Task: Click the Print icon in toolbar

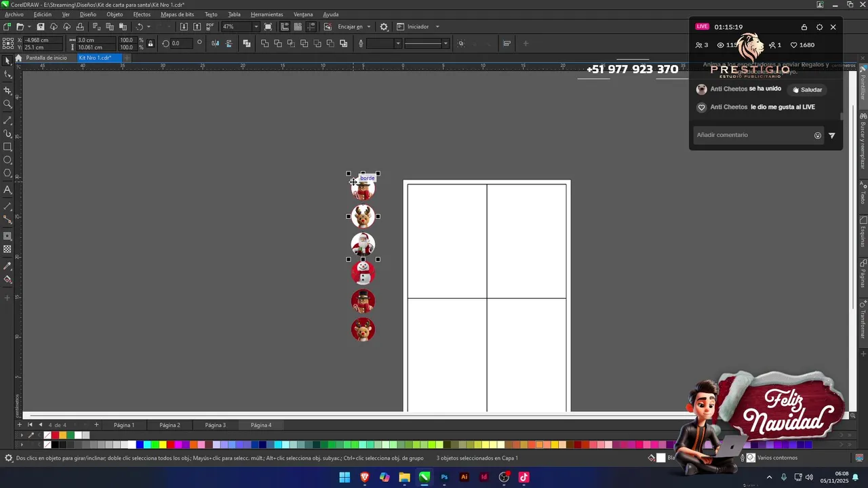Action: pos(80,26)
